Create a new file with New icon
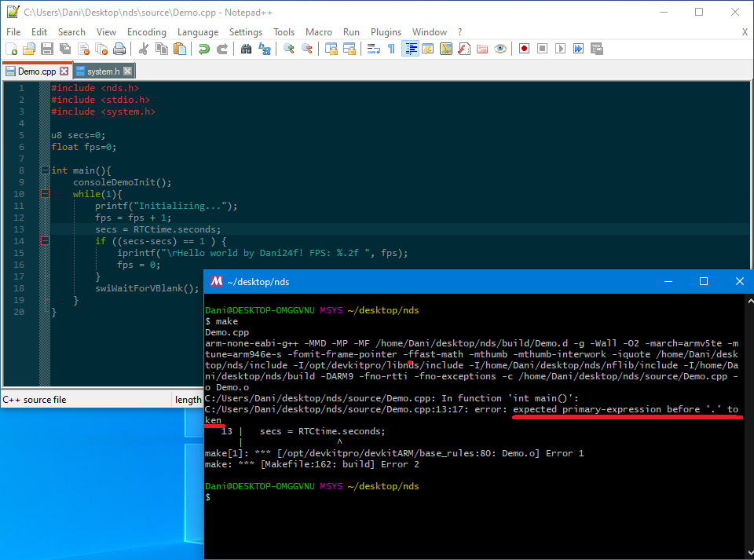Screen dimensions: 754x560 pos(12,49)
